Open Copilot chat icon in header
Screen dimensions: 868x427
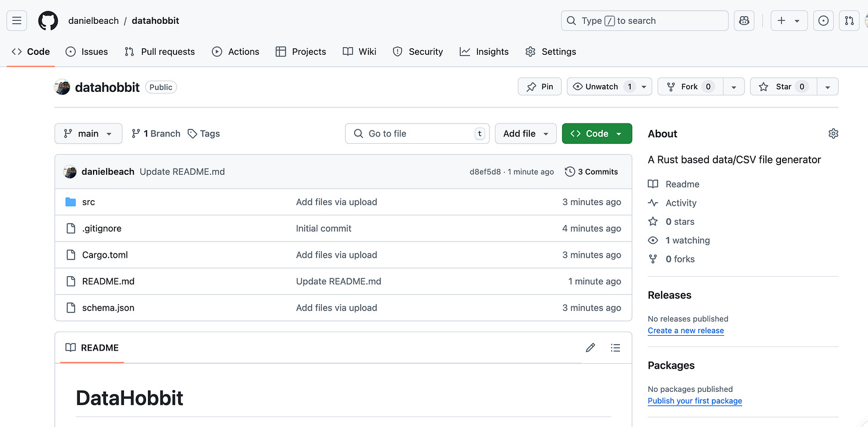coord(744,21)
